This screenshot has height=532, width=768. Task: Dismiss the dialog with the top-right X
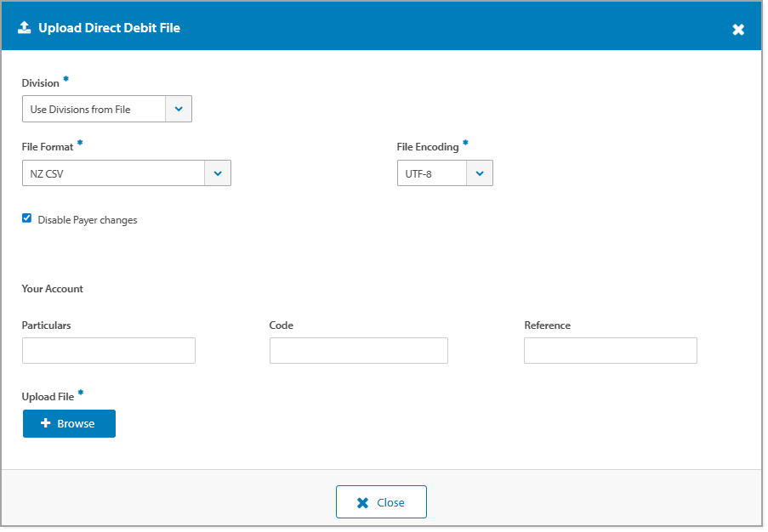[738, 27]
